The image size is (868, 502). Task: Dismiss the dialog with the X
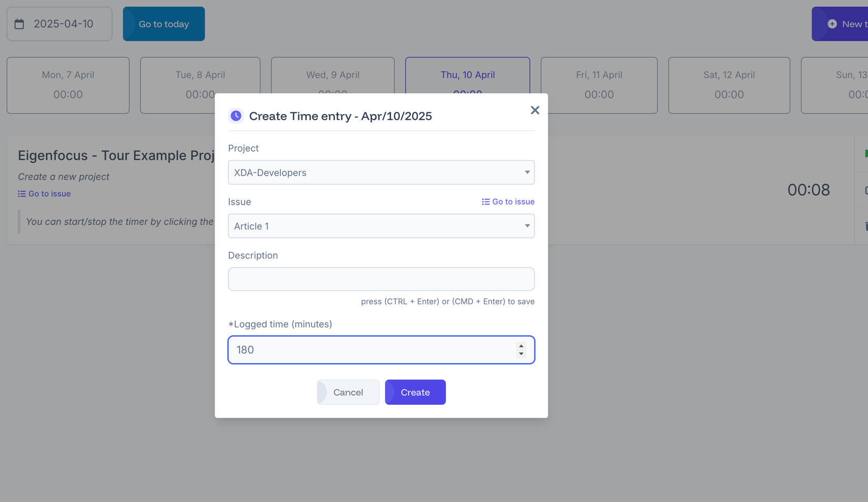coord(535,110)
